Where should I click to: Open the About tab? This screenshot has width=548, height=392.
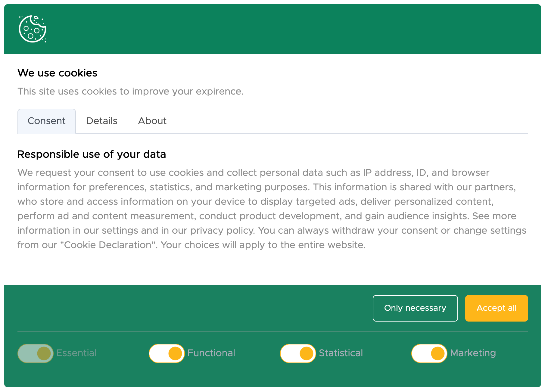152,121
